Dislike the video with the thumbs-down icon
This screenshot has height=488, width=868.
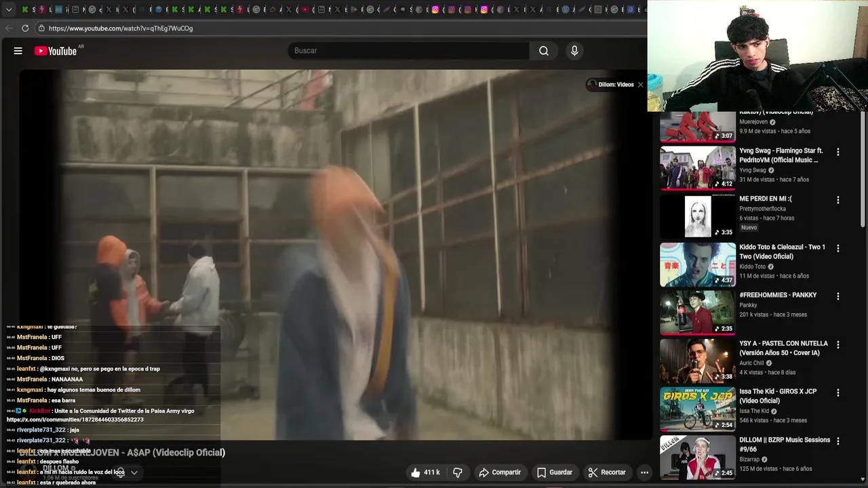coord(458,472)
